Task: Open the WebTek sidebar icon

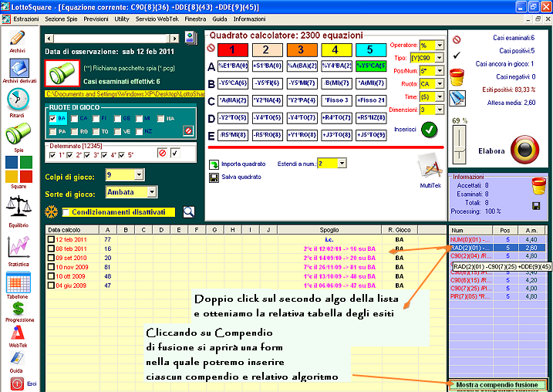Action: (x=17, y=333)
